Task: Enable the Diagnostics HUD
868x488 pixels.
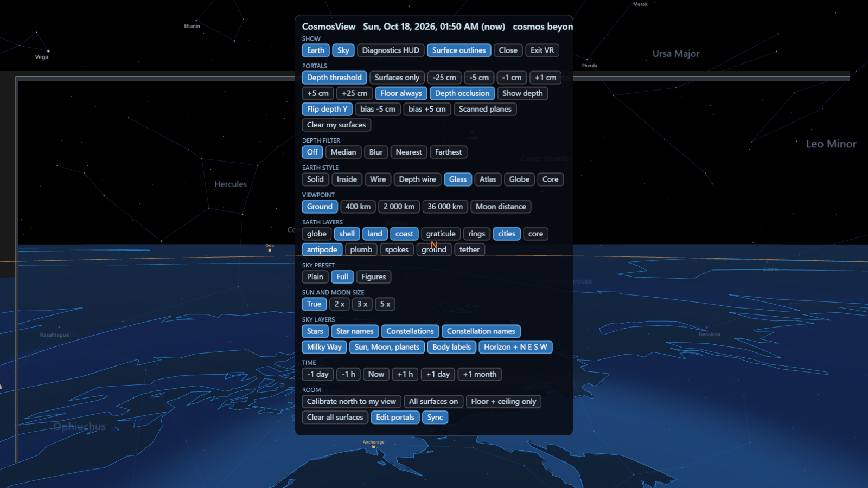Action: coord(391,50)
